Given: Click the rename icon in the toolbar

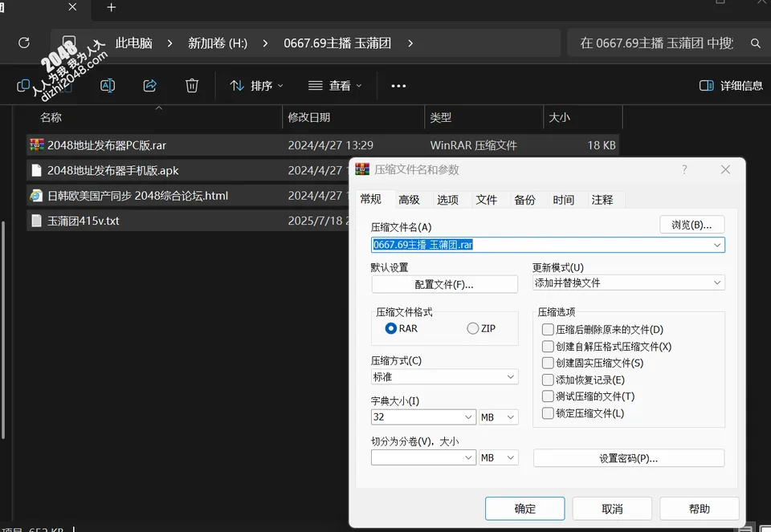Looking at the screenshot, I should (x=108, y=86).
